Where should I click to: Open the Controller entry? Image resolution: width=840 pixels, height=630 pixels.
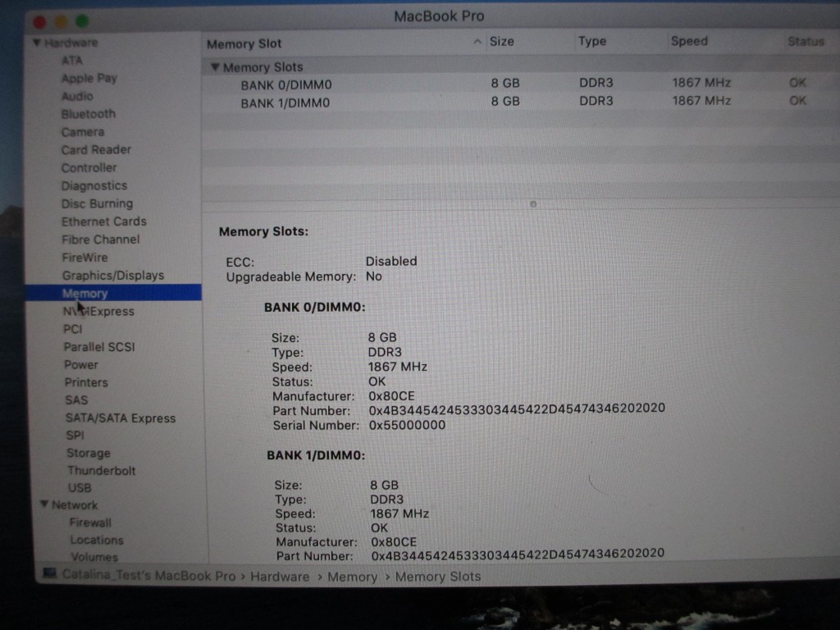(89, 167)
